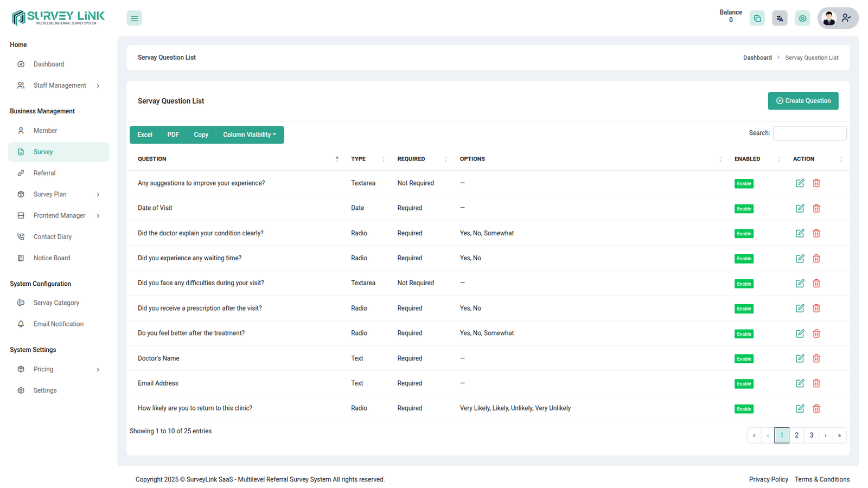This screenshot has height=488, width=868.
Task: Sort table by the Question column
Action: pos(237,159)
